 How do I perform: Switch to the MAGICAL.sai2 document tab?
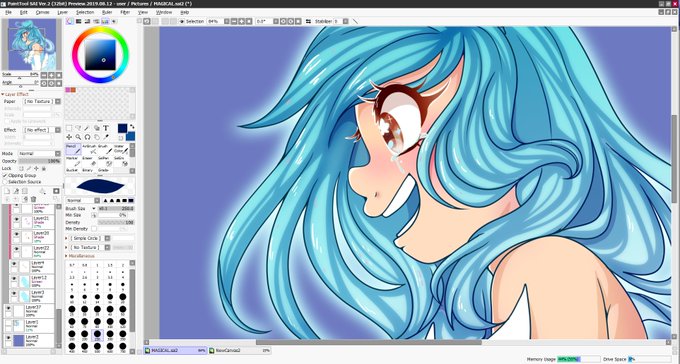pos(176,350)
